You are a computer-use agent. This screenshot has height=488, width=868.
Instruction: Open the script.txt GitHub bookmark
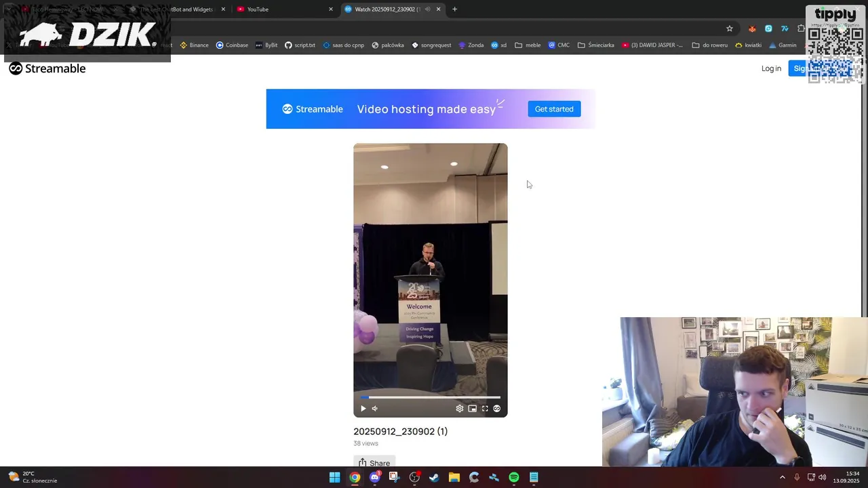coord(300,45)
